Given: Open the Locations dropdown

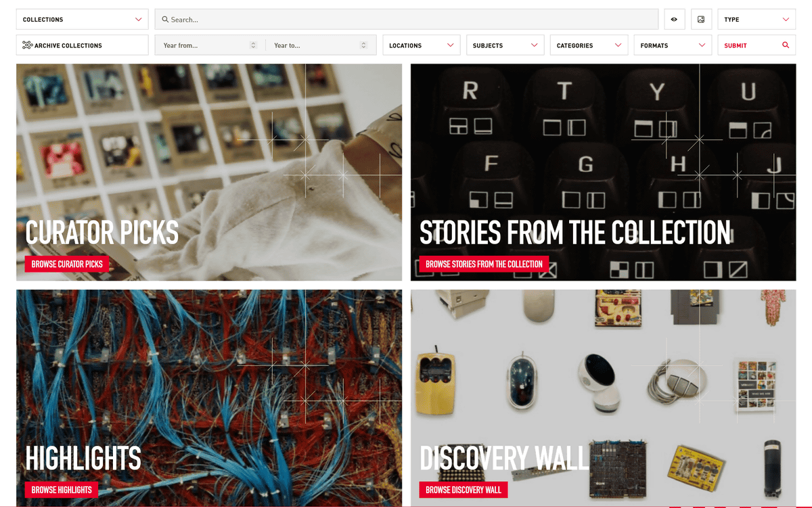Looking at the screenshot, I should click(x=422, y=45).
